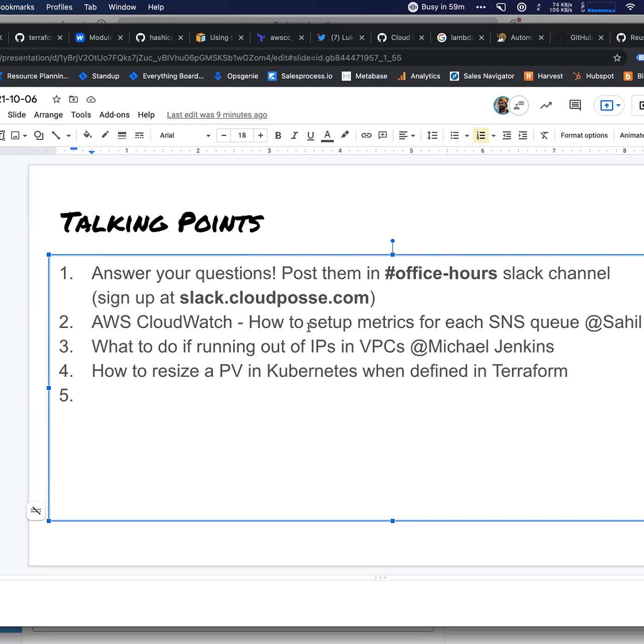Open the Arrange menu
Screen dimensions: 644x644
[x=48, y=115]
